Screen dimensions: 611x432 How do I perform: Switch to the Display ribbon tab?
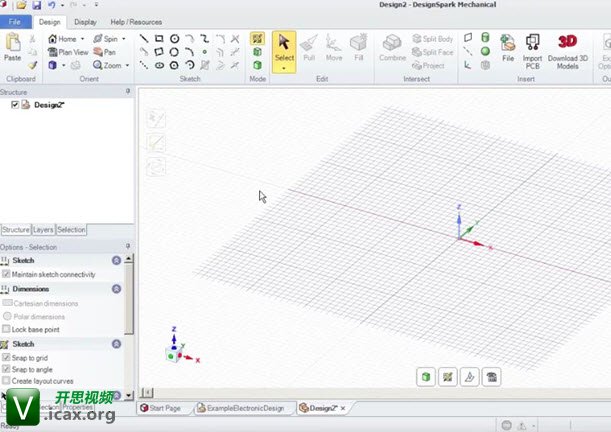[x=85, y=22]
